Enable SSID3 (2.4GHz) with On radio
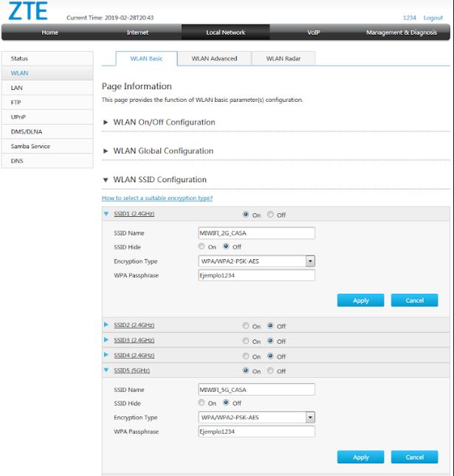The width and height of the screenshot is (454, 476). point(246,341)
